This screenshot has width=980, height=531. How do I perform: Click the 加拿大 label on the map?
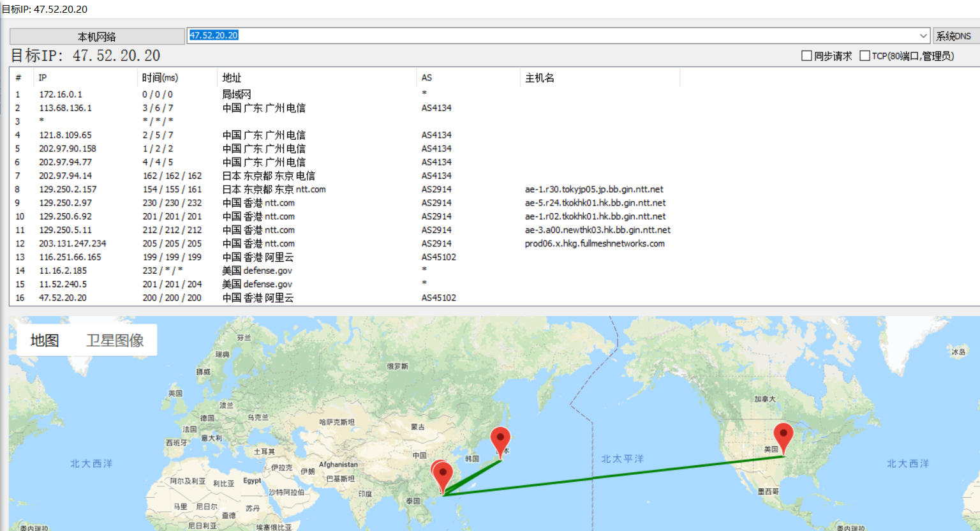tap(765, 399)
